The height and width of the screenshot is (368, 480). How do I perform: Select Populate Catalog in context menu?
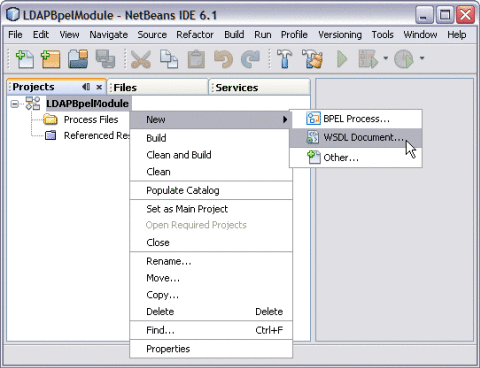[211, 190]
